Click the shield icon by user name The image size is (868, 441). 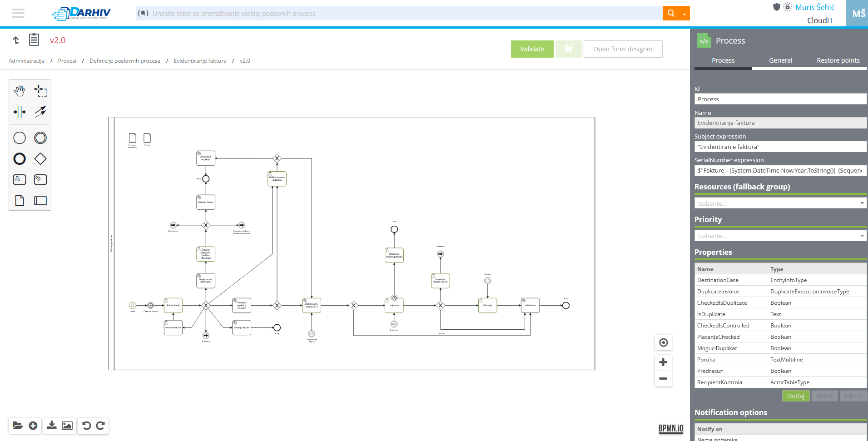[776, 7]
